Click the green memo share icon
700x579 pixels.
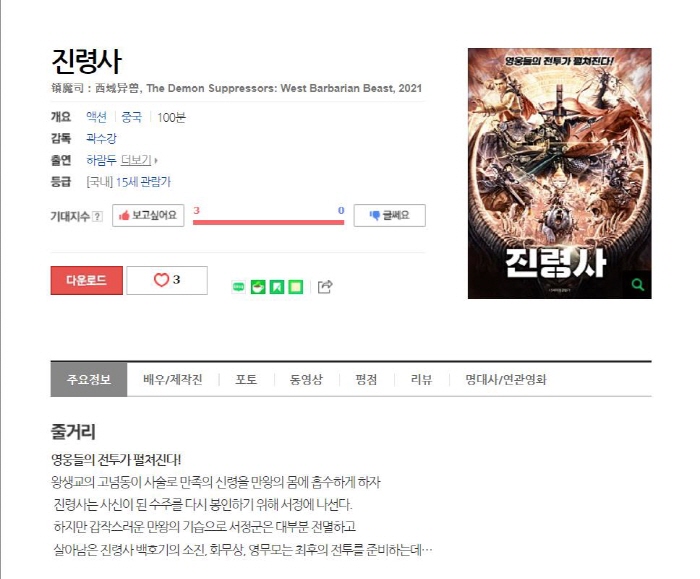pos(296,287)
